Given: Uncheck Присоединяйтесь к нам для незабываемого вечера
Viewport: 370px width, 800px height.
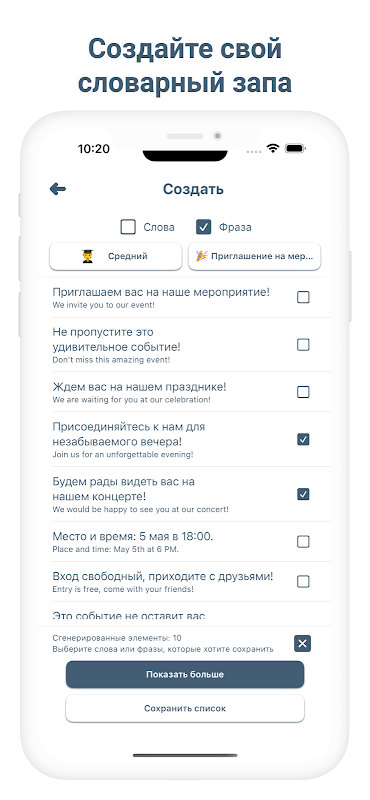Looking at the screenshot, I should coord(303,439).
